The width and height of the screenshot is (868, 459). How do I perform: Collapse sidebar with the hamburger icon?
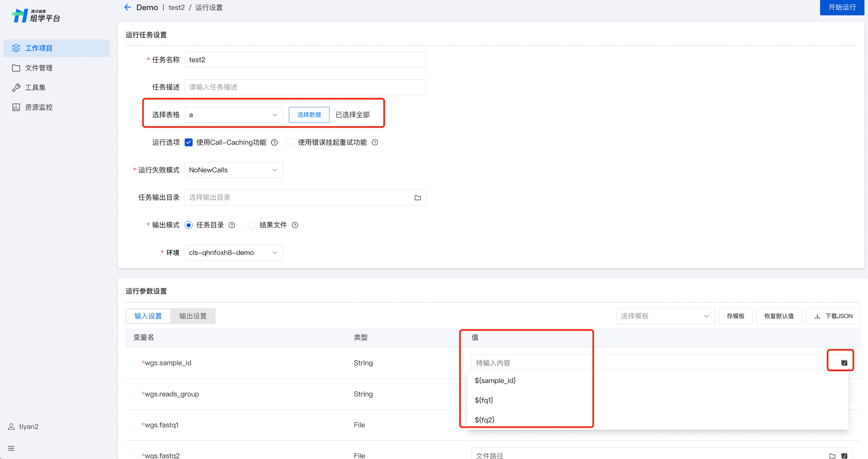pyautogui.click(x=11, y=448)
